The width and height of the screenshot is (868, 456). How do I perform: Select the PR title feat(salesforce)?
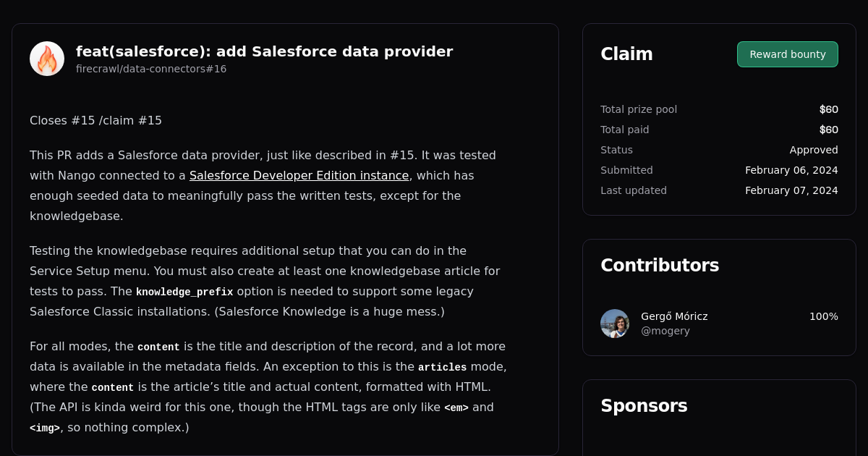pyautogui.click(x=264, y=51)
